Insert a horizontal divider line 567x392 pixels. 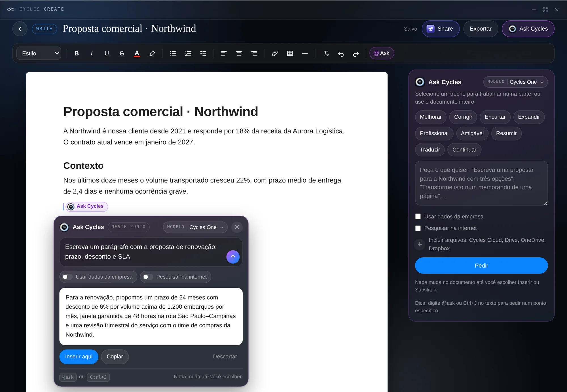coord(305,53)
